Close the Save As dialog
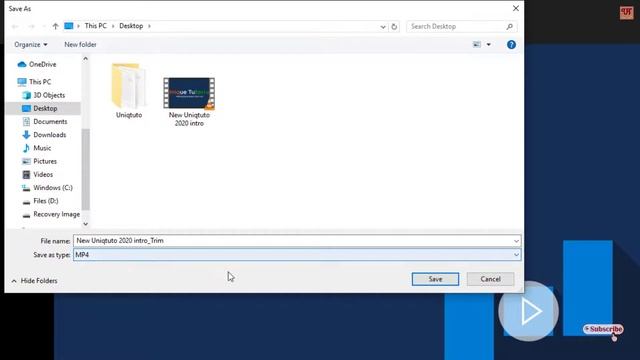This screenshot has height=360, width=640. pos(516,8)
